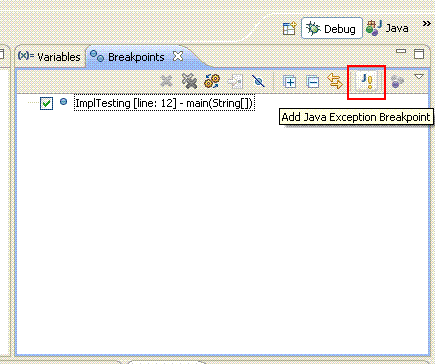Toggle Skip All Breakpoints
The height and width of the screenshot is (364, 435).
[258, 81]
